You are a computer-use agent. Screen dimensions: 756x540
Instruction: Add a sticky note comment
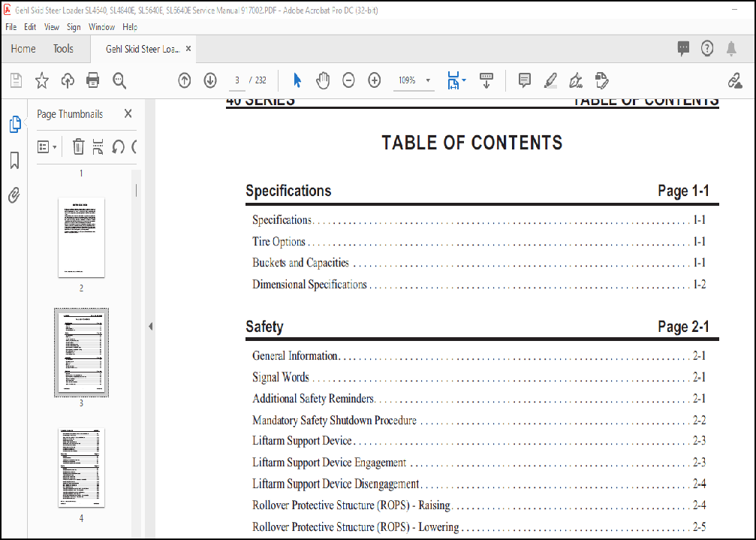coord(525,80)
